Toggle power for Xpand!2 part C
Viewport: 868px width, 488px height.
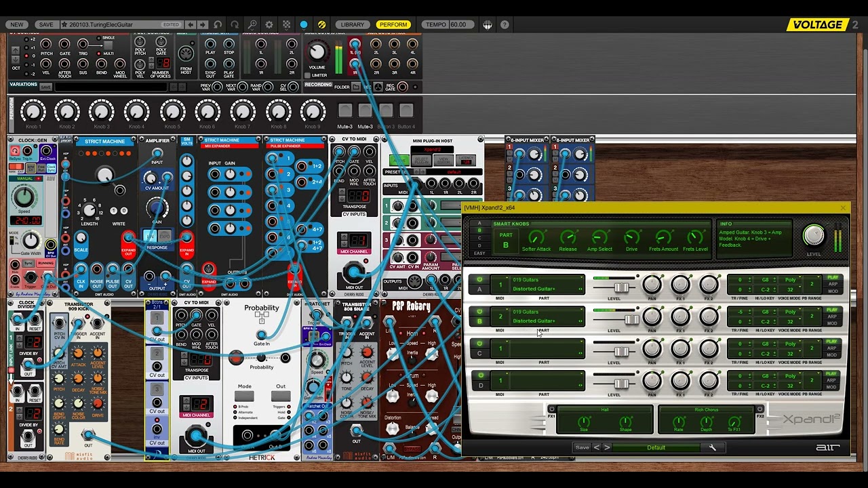click(479, 344)
